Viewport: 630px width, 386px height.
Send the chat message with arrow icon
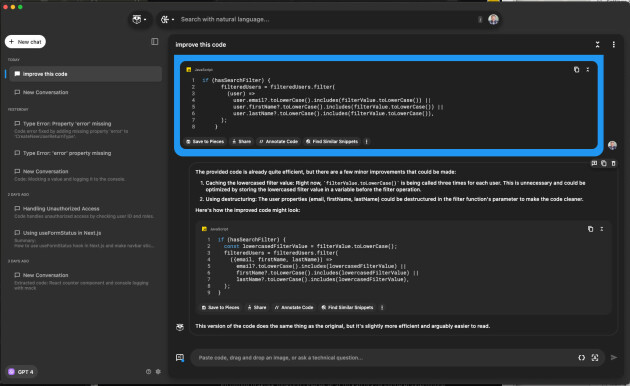point(614,357)
